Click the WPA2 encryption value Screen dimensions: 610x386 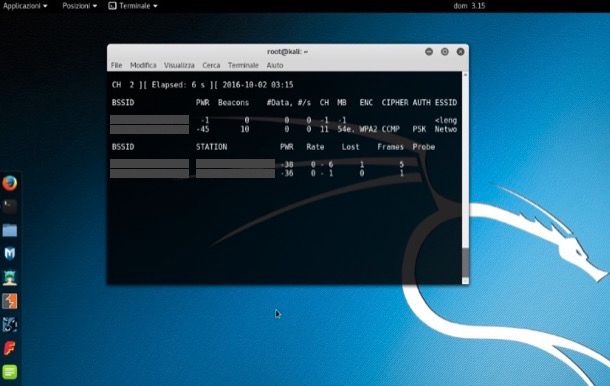point(368,129)
